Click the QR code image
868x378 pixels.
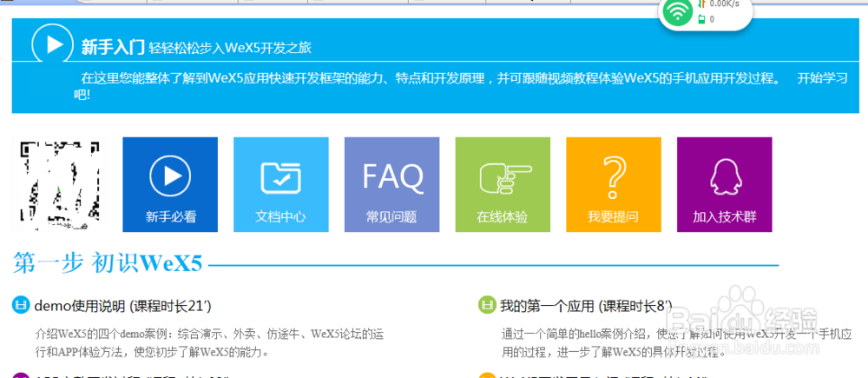[x=59, y=185]
